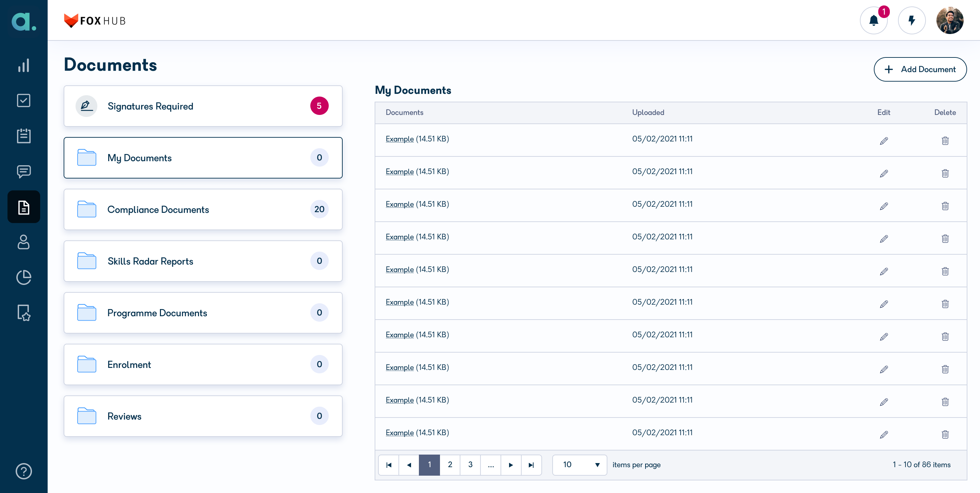Go to first page of results
Viewport: 980px width, 493px height.
click(x=389, y=465)
